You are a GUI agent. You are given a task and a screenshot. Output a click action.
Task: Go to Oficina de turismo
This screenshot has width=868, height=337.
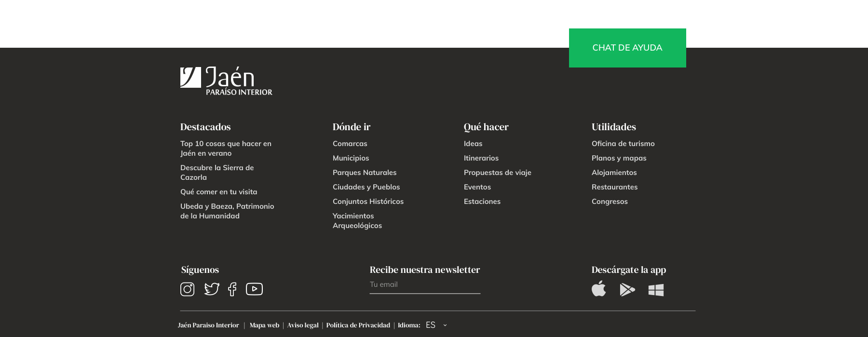(623, 144)
